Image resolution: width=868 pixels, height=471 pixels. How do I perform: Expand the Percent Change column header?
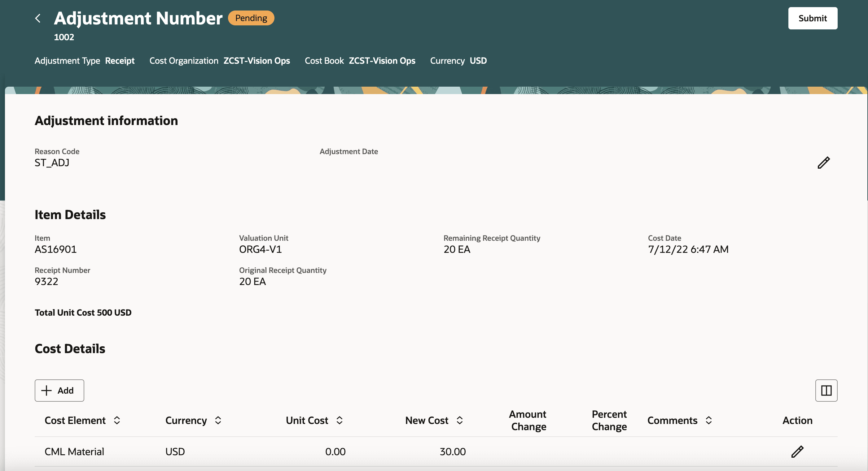tap(609, 420)
